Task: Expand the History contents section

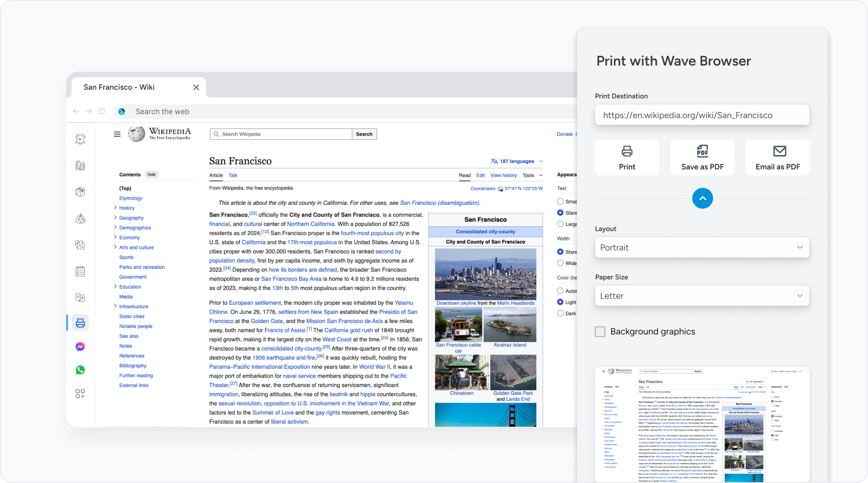Action: click(x=115, y=208)
